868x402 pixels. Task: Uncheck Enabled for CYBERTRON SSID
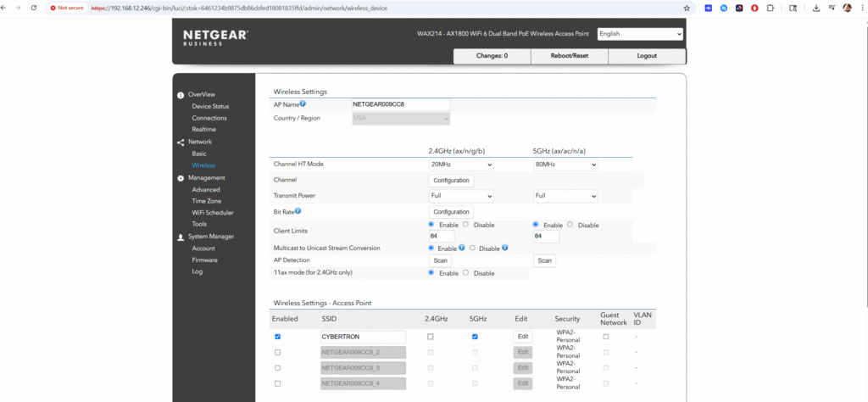[x=277, y=337]
